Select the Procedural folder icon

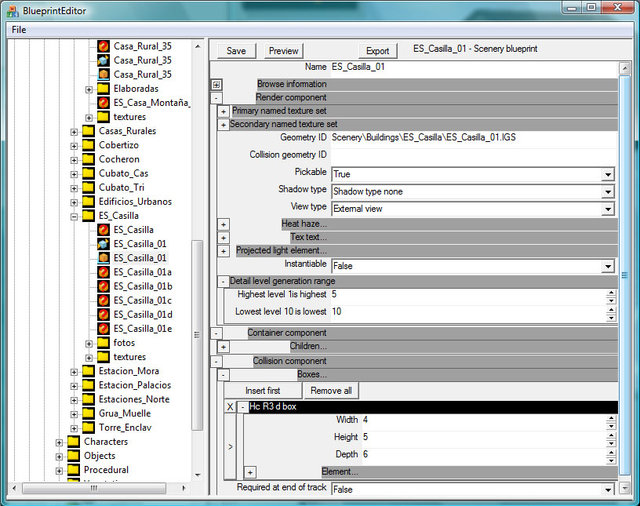coord(74,469)
